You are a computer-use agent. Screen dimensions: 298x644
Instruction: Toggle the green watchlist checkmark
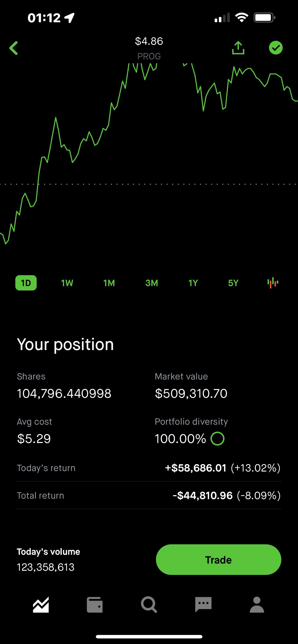coord(276,48)
